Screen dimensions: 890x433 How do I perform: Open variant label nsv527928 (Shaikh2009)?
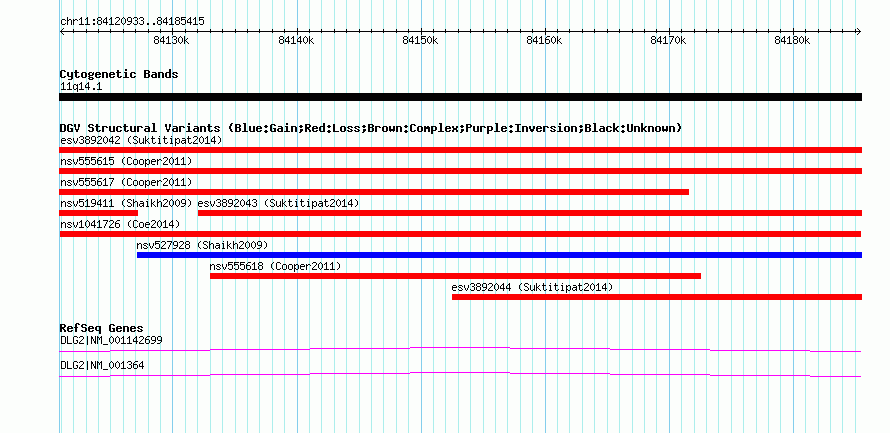pyautogui.click(x=201, y=245)
